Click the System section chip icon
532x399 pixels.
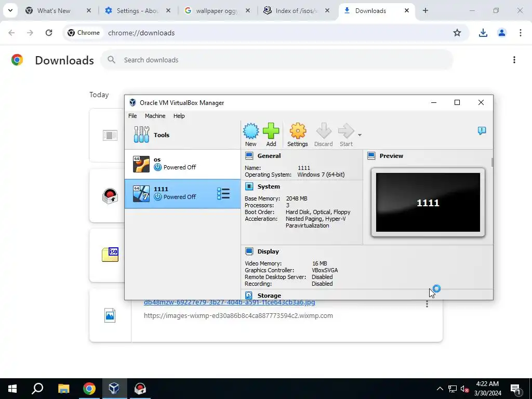click(249, 187)
